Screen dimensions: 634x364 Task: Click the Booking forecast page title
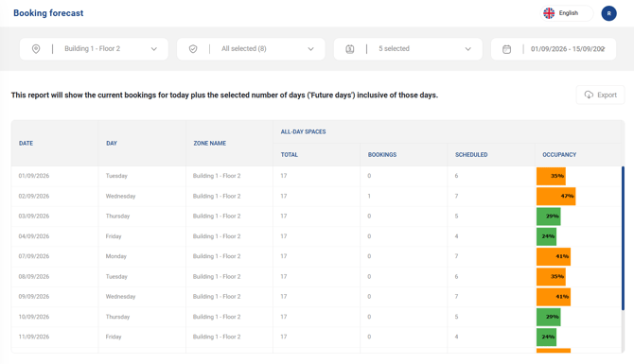(48, 13)
